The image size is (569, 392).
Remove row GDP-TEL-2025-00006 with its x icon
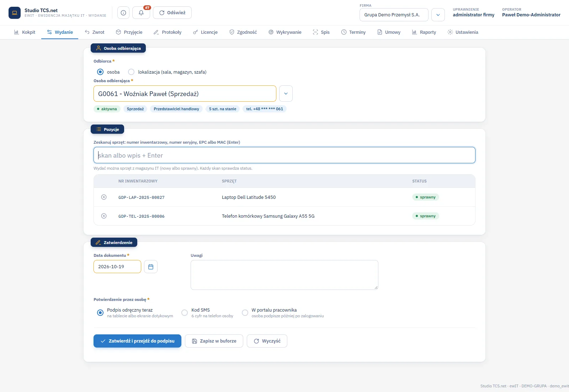click(104, 216)
